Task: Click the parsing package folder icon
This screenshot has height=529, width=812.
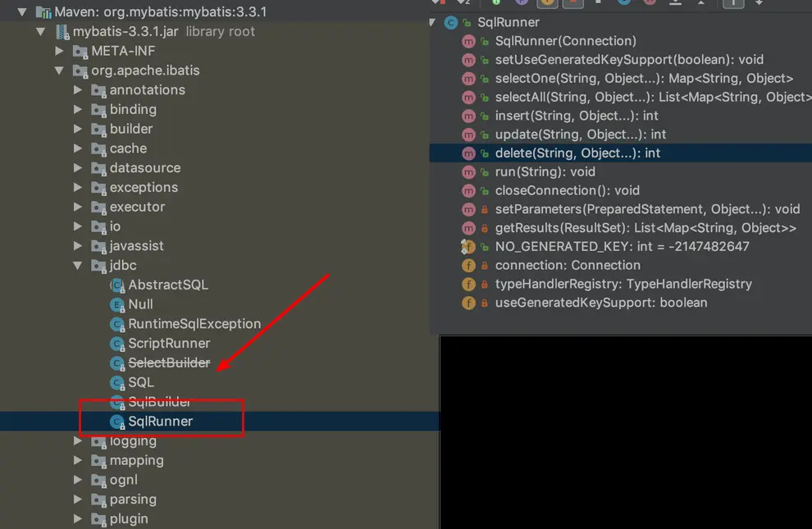Action: [98, 500]
